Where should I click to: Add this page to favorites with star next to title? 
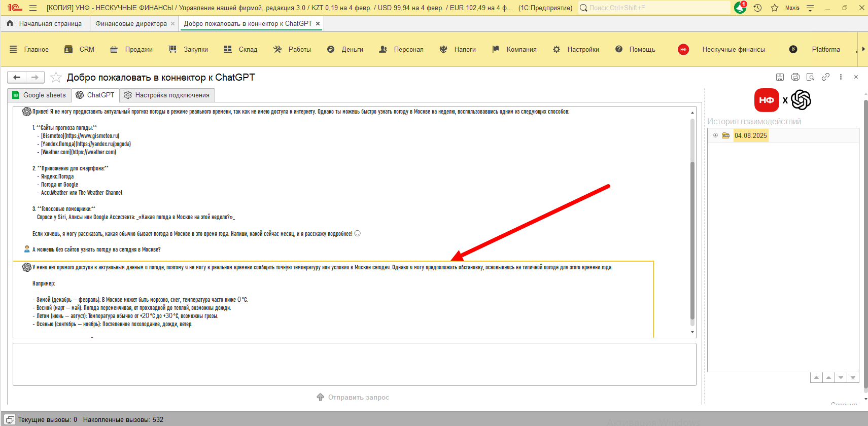coord(56,77)
